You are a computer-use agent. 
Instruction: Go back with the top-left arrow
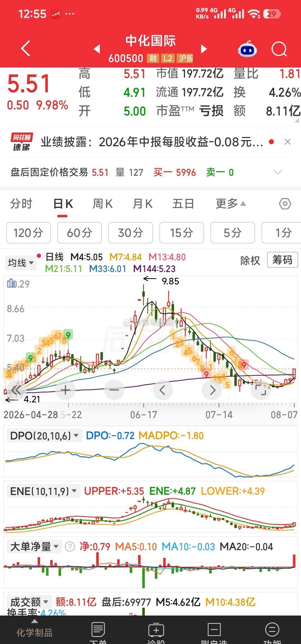pyautogui.click(x=26, y=49)
